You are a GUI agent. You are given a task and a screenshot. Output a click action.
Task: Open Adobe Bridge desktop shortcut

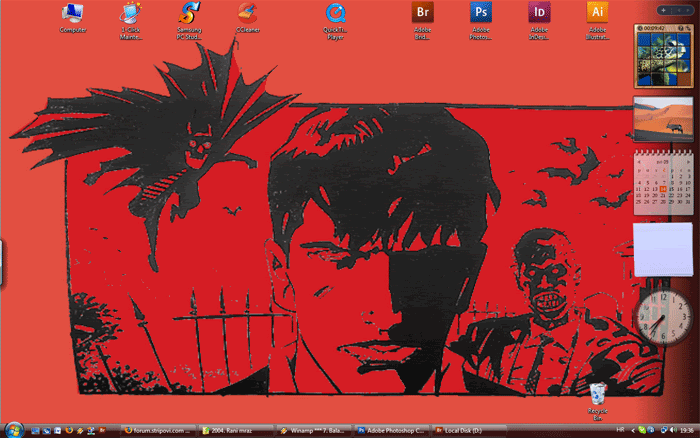[422, 21]
